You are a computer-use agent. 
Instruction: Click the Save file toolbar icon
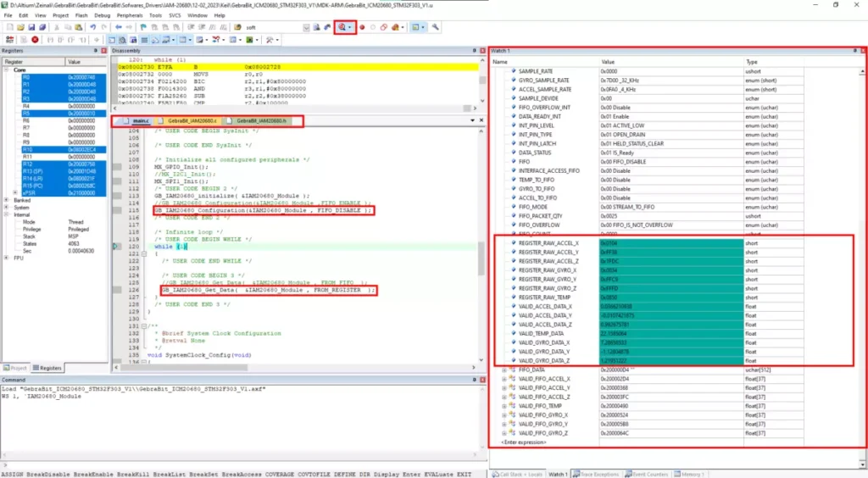[31, 27]
